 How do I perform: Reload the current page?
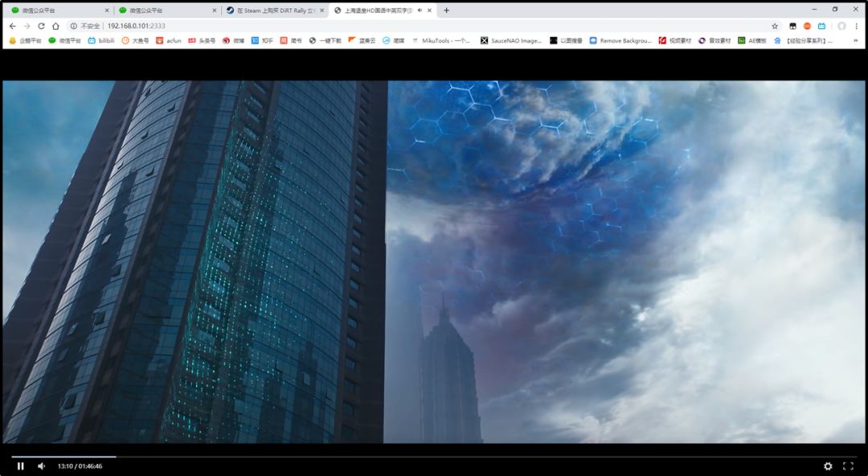[41, 26]
